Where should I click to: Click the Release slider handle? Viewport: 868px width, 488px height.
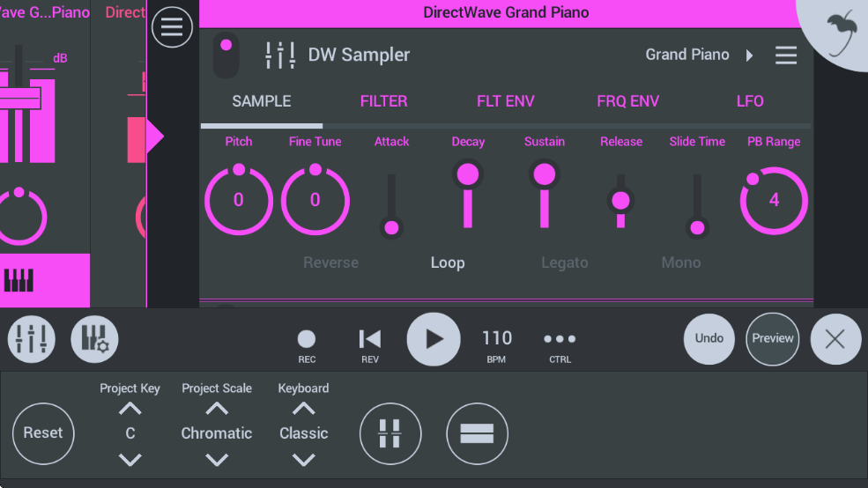(x=620, y=200)
